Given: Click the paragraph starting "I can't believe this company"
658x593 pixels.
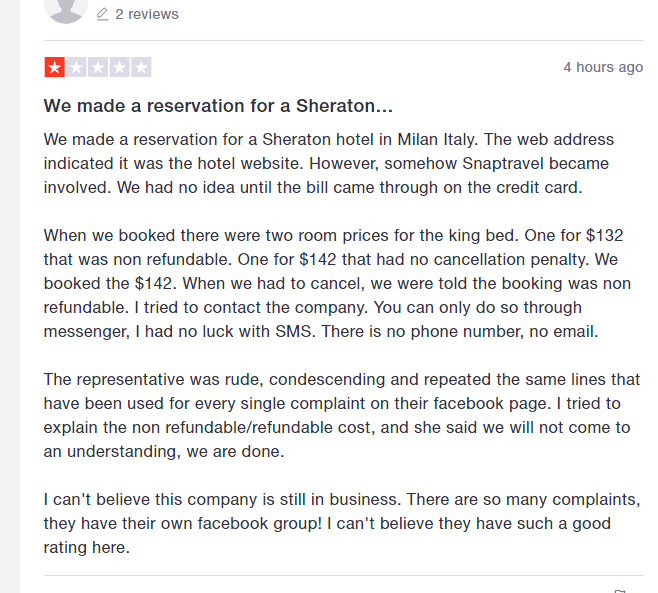Looking at the screenshot, I should point(342,523).
